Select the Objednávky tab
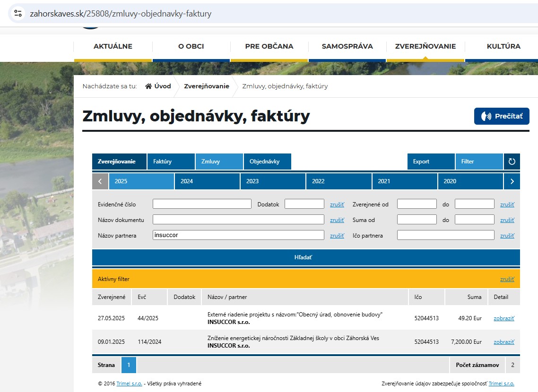The width and height of the screenshot is (538, 392). 267,162
